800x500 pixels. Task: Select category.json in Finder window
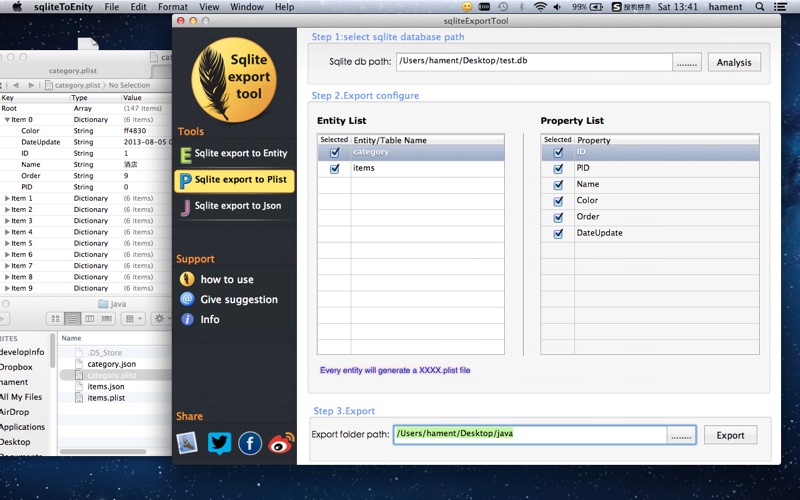(x=111, y=364)
